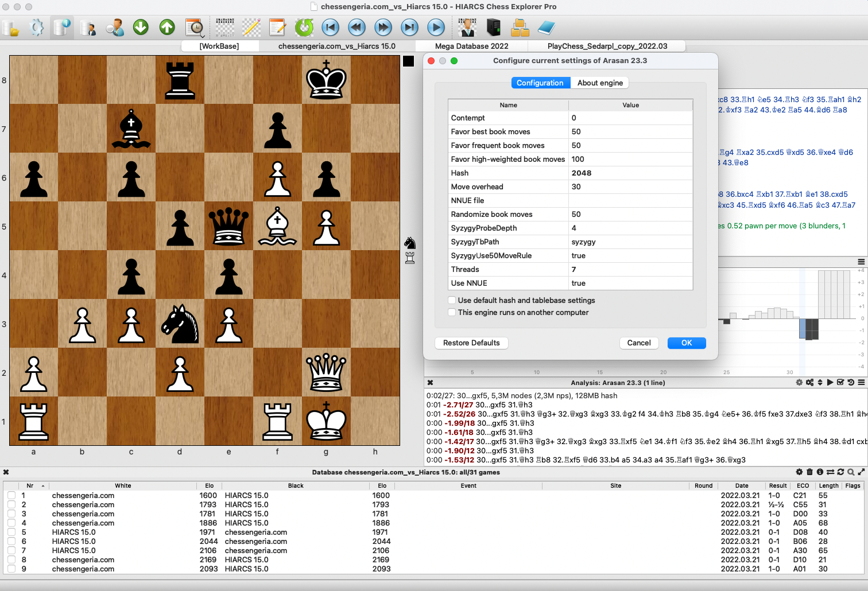Confirm engine settings with OK
This screenshot has width=868, height=591.
pos(687,343)
